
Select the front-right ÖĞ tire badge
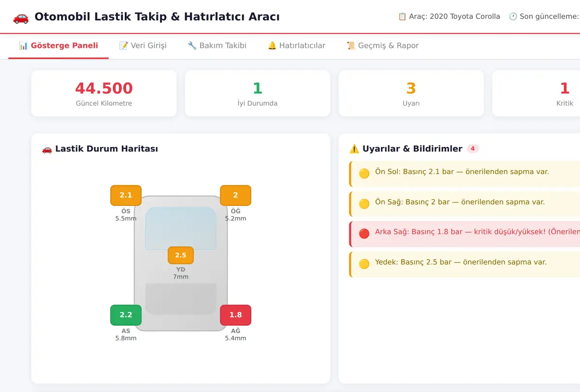tap(235, 195)
